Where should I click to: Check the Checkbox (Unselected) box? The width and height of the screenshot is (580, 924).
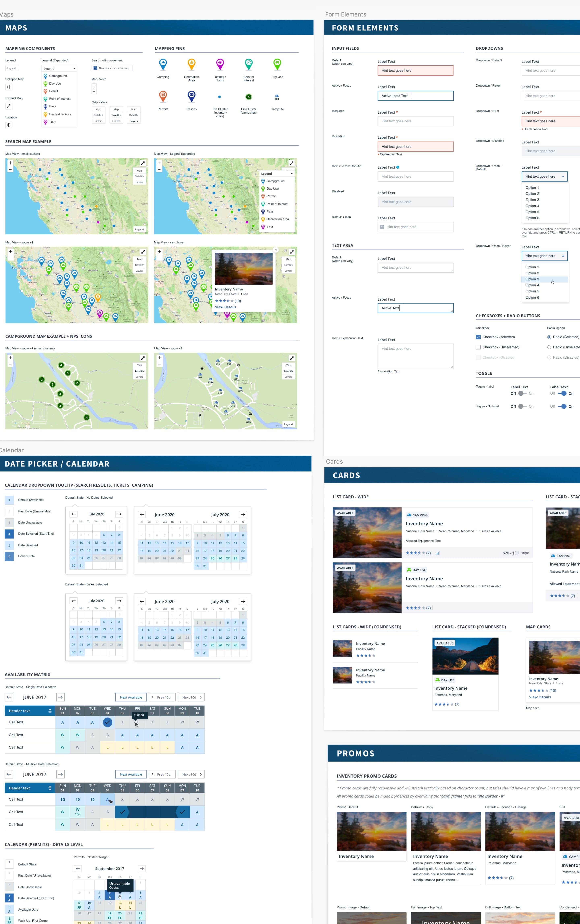[478, 347]
